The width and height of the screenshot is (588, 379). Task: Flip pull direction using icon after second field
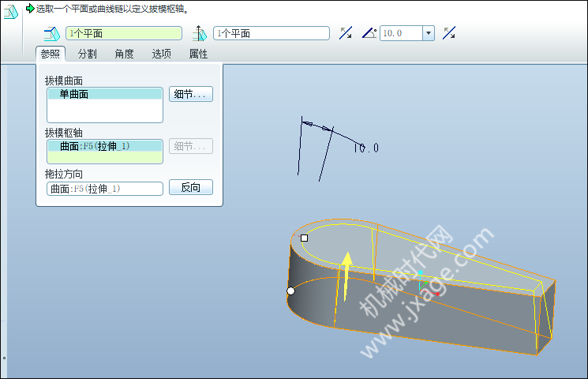click(x=346, y=33)
